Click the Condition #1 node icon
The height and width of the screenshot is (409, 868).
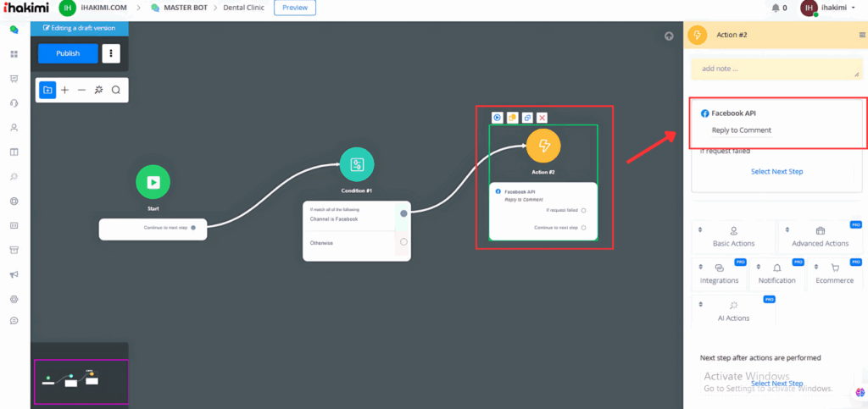point(357,163)
